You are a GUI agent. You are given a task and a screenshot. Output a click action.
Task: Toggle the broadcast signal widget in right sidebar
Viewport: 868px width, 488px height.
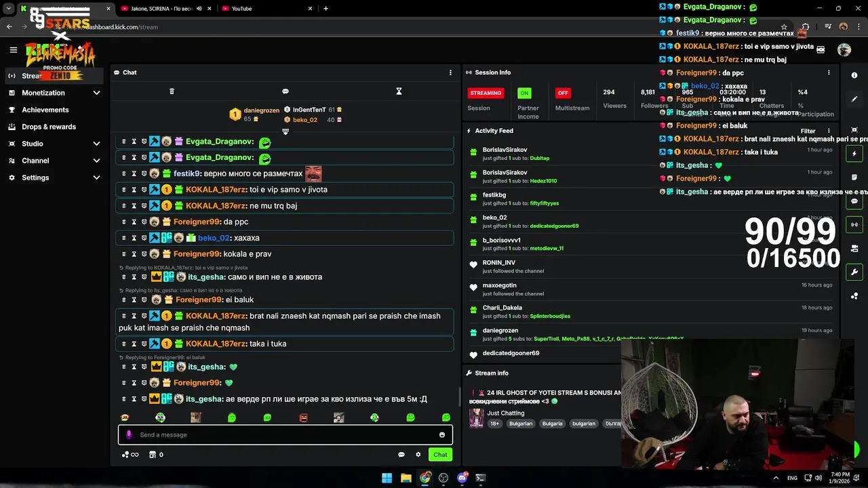tap(854, 224)
